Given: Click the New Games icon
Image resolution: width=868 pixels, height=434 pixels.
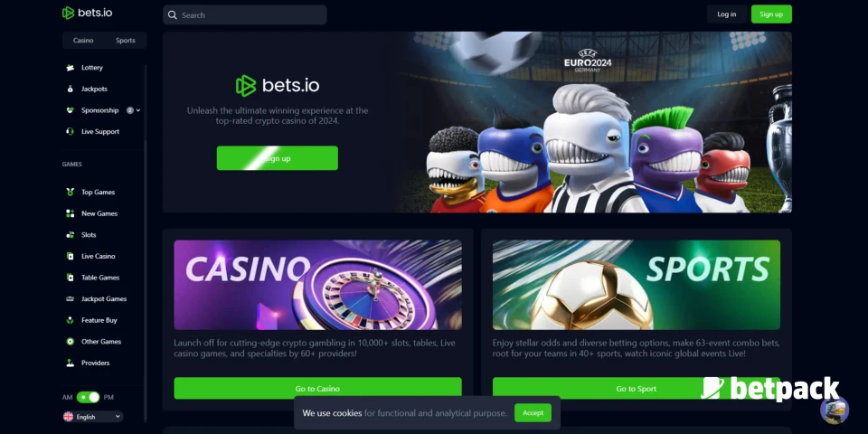Looking at the screenshot, I should [x=70, y=213].
